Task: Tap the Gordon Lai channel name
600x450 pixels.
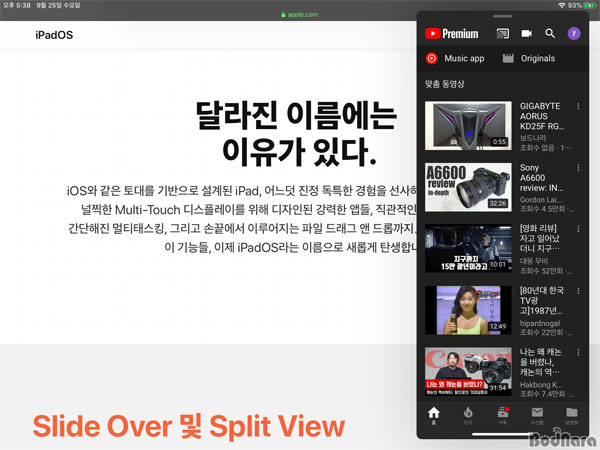Action: (540, 199)
